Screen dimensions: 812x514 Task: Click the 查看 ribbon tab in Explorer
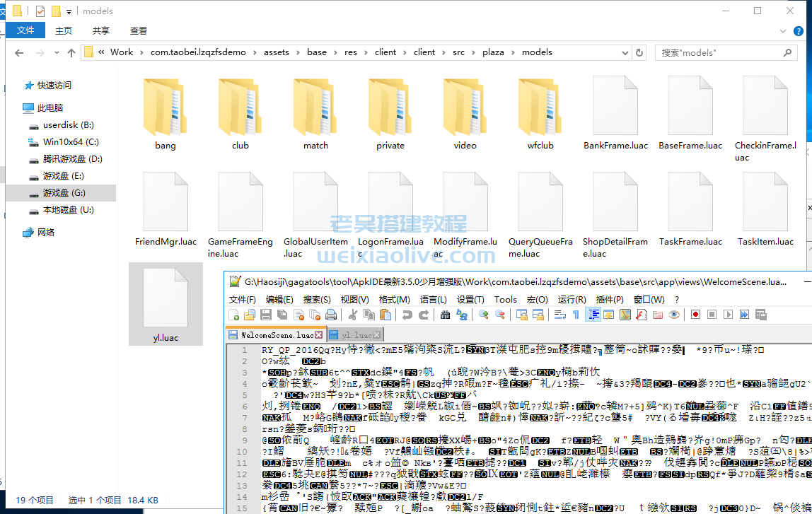coord(139,30)
